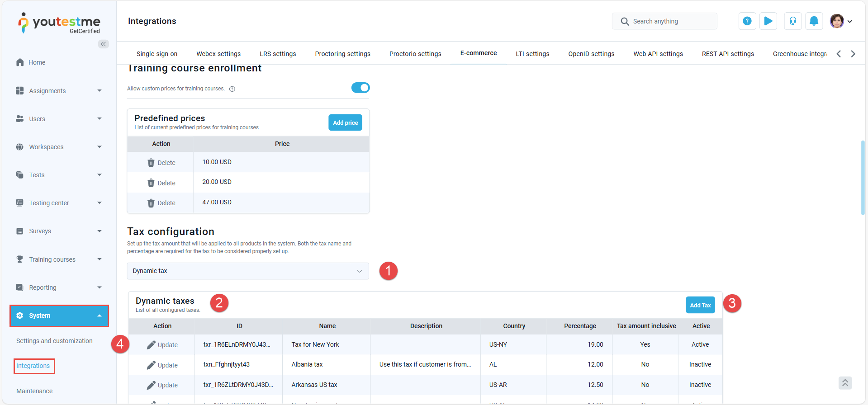
Task: Click the Search anything field
Action: point(664,21)
